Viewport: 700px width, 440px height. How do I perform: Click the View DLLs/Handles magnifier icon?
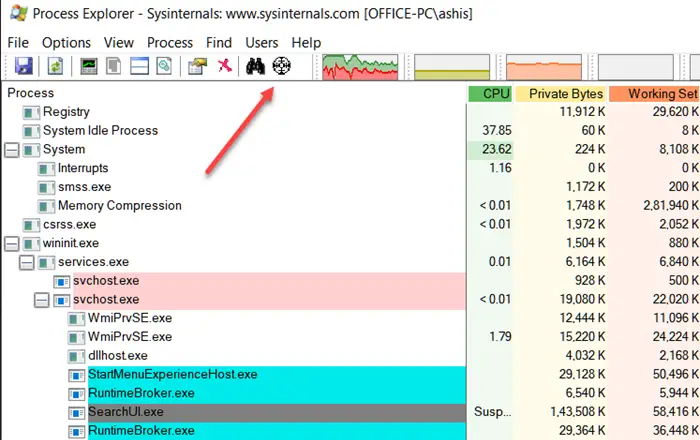pos(164,66)
